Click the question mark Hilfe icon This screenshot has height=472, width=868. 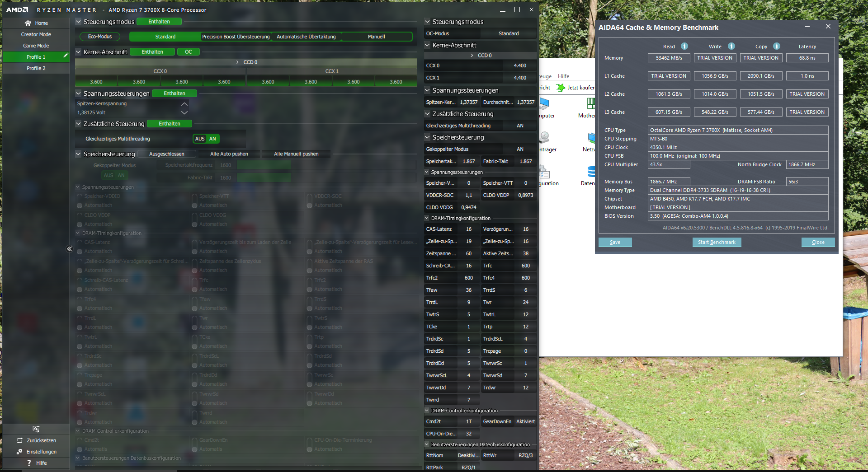tap(29, 463)
